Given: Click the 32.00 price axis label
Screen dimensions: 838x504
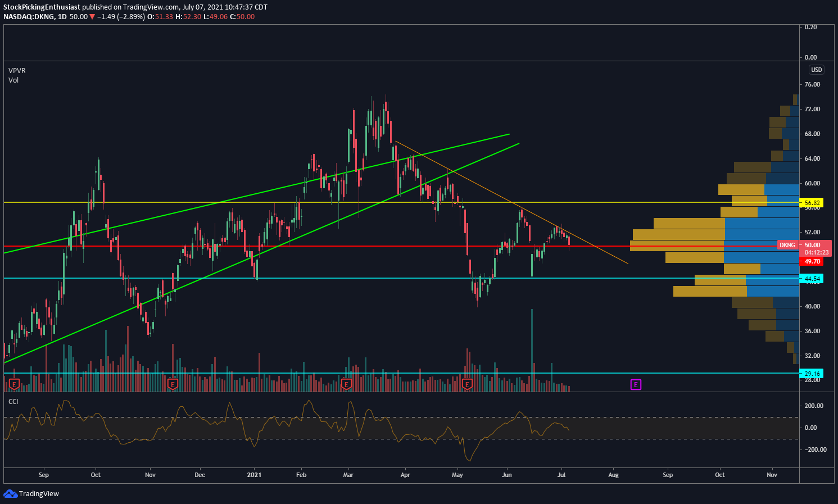Looking at the screenshot, I should (812, 356).
